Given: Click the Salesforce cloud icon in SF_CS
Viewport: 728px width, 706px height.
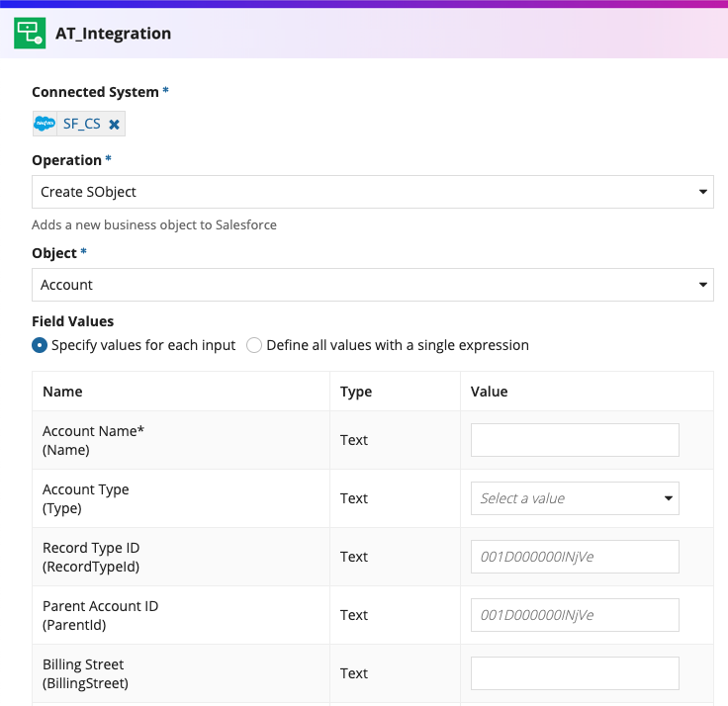Looking at the screenshot, I should click(45, 124).
